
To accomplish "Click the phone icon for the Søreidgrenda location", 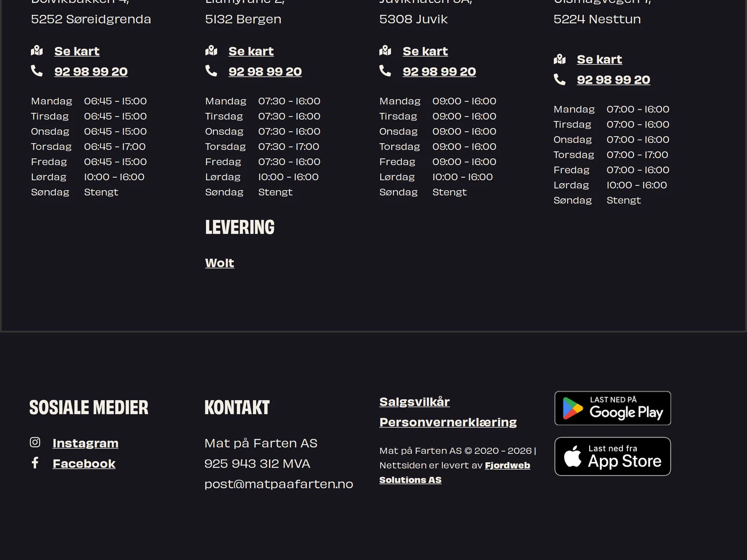I will (37, 70).
